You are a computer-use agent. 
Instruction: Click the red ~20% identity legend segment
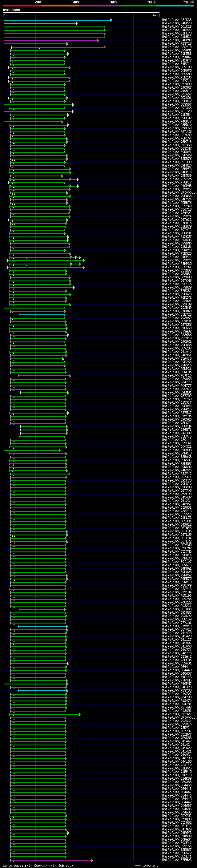22,6
